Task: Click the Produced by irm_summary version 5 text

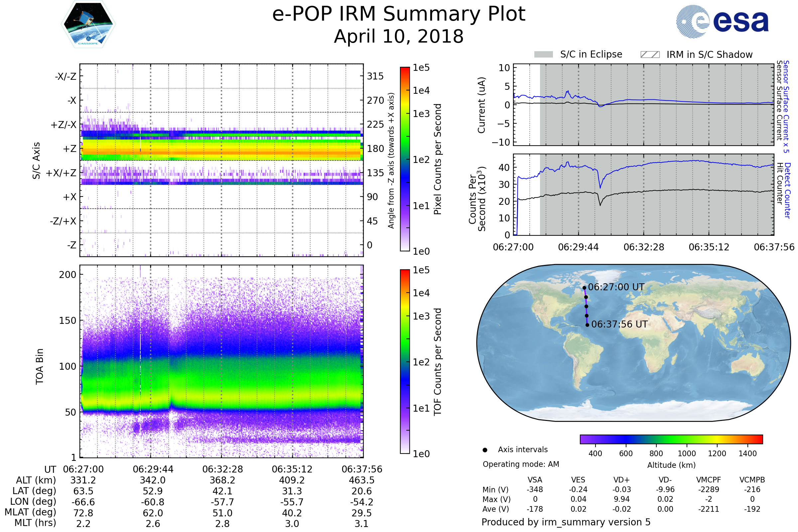Action: pyautogui.click(x=566, y=522)
